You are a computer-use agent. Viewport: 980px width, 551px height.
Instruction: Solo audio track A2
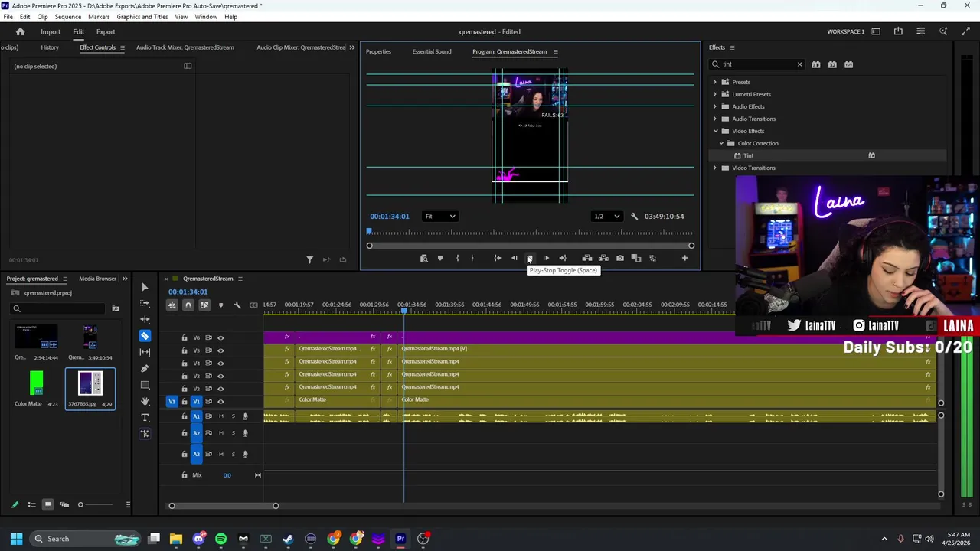233,433
